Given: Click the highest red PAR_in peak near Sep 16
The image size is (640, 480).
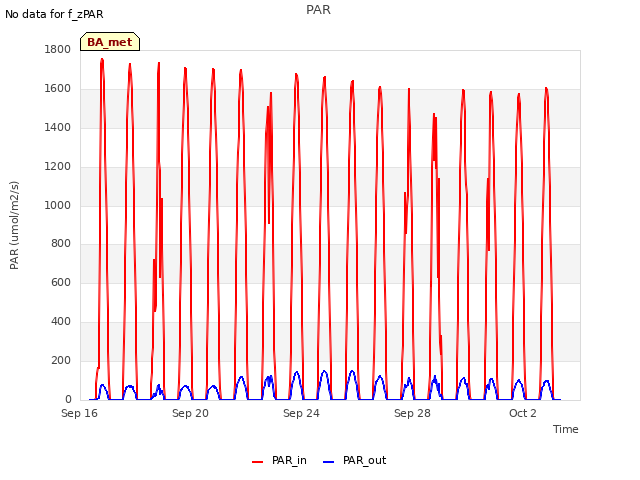Looking at the screenshot, I should coord(102,60).
